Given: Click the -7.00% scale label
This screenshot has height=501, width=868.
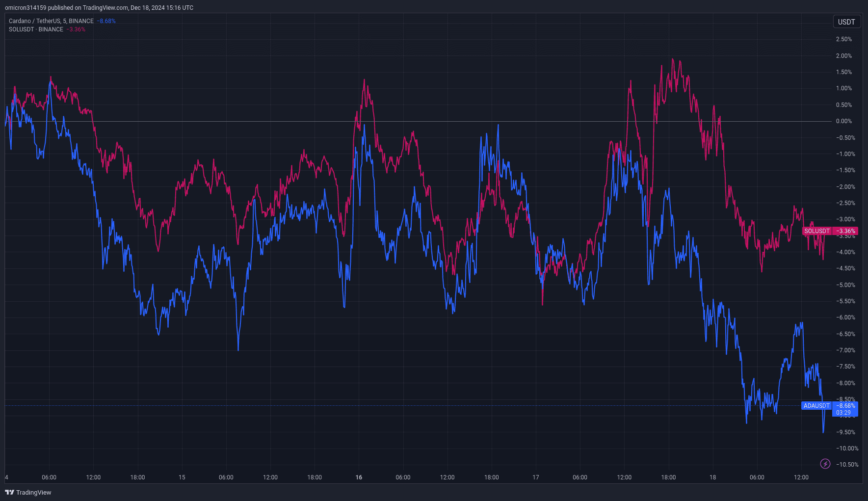Looking at the screenshot, I should tap(845, 350).
